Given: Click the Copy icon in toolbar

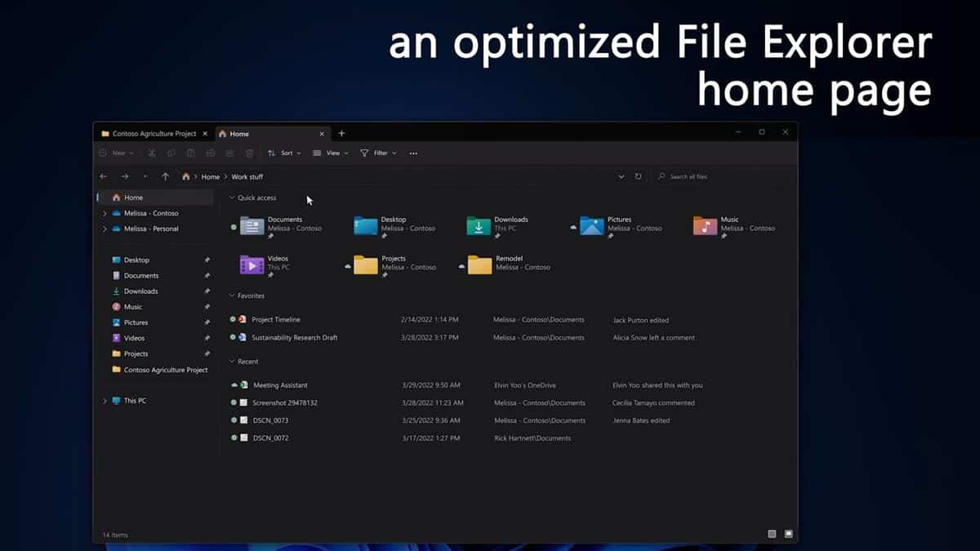Looking at the screenshot, I should [171, 153].
